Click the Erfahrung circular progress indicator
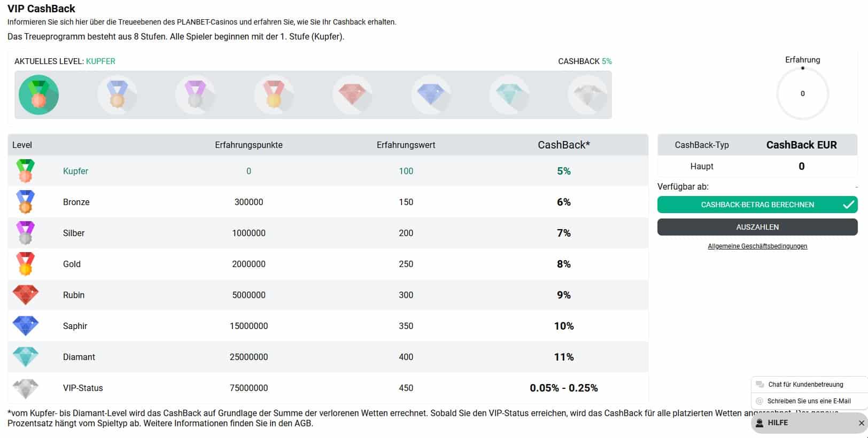The width and height of the screenshot is (868, 438). tap(802, 94)
